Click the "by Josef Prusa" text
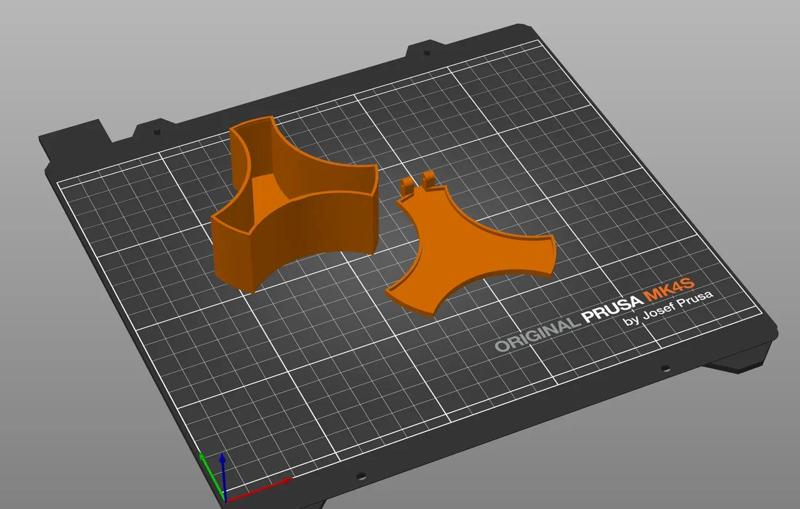Image resolution: width=800 pixels, height=509 pixels. tap(667, 309)
